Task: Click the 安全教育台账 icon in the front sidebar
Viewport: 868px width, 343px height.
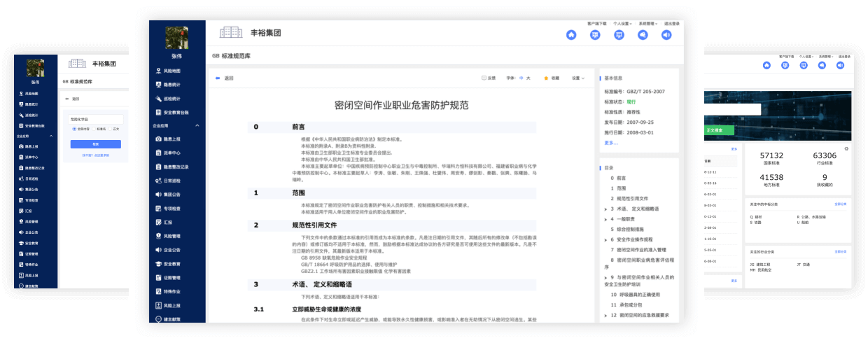Action: [x=158, y=112]
